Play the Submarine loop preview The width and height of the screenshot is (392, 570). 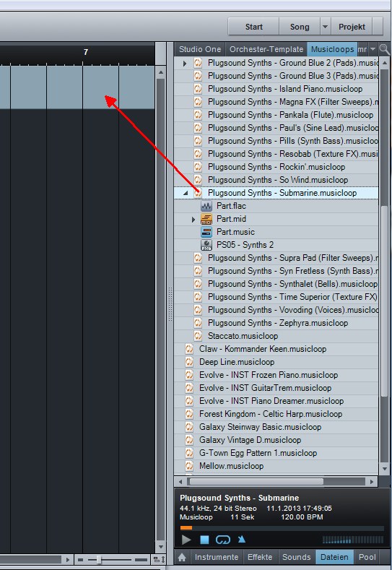pyautogui.click(x=186, y=540)
